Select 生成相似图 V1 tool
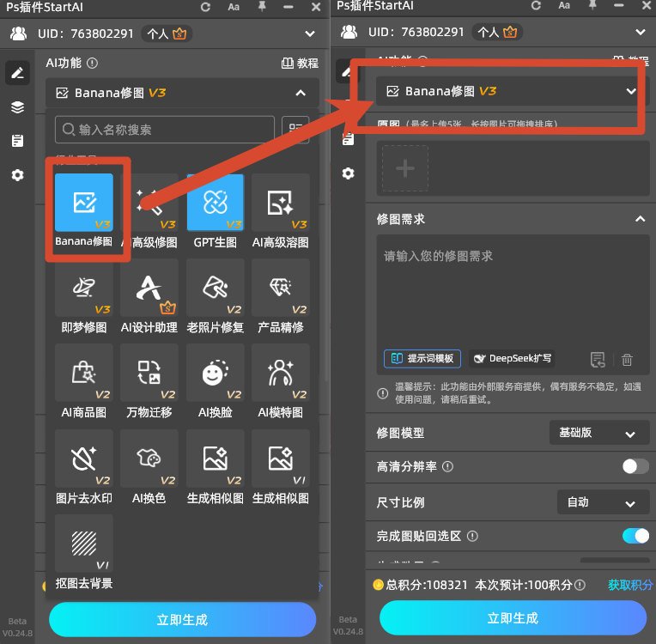 (x=280, y=459)
